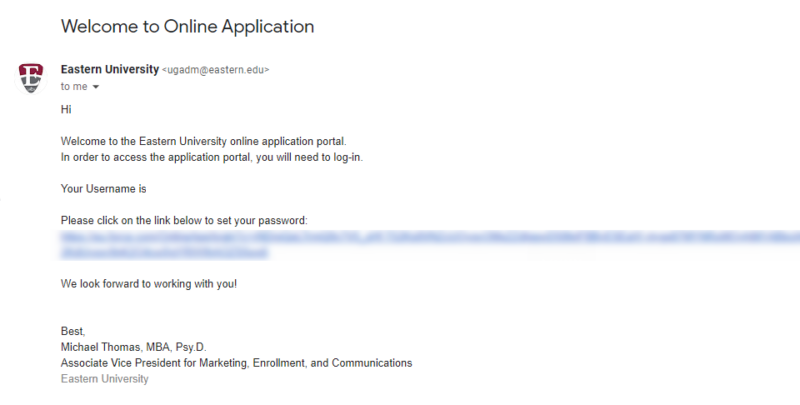Image resolution: width=800 pixels, height=405 pixels.
Task: Click the 'Welcome to the Eastern University' sentence
Action: [x=160, y=141]
